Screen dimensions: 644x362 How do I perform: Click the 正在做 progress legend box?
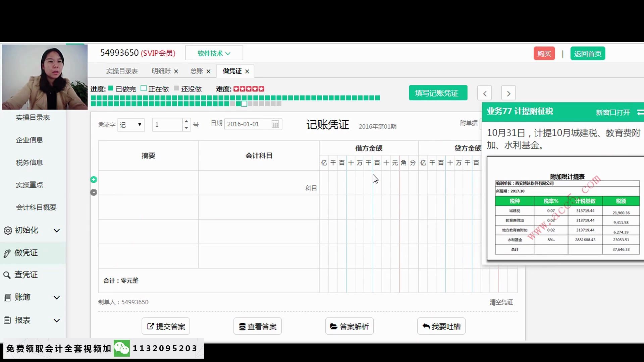pos(144,88)
